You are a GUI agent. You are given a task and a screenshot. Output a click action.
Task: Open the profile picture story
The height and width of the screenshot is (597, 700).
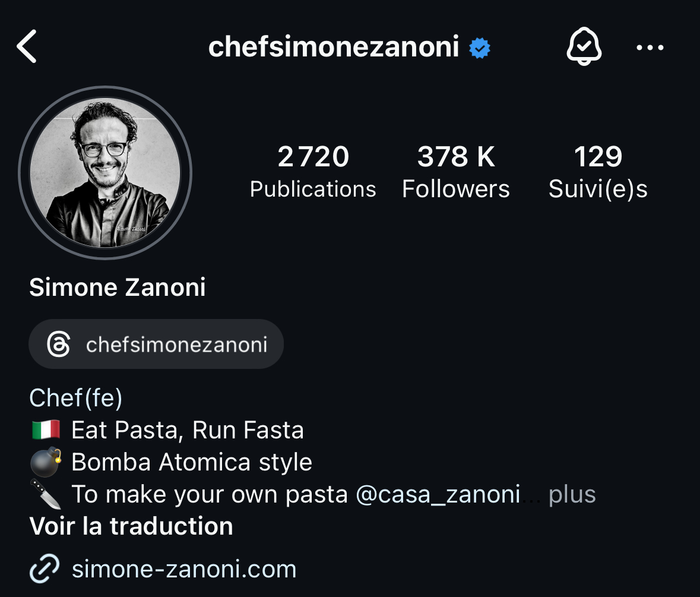(x=105, y=173)
